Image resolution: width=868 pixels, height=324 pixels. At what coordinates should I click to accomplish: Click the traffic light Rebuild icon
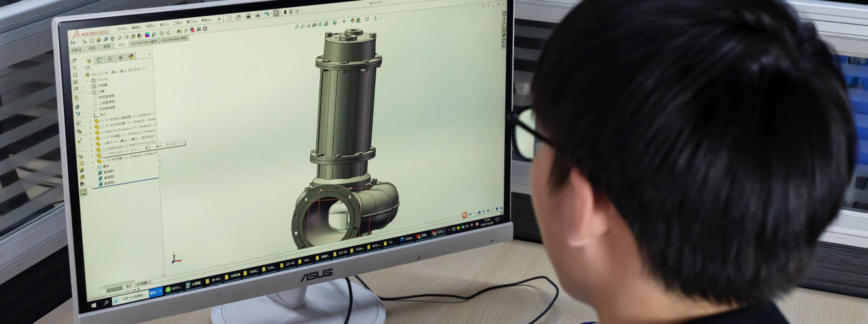(285, 13)
